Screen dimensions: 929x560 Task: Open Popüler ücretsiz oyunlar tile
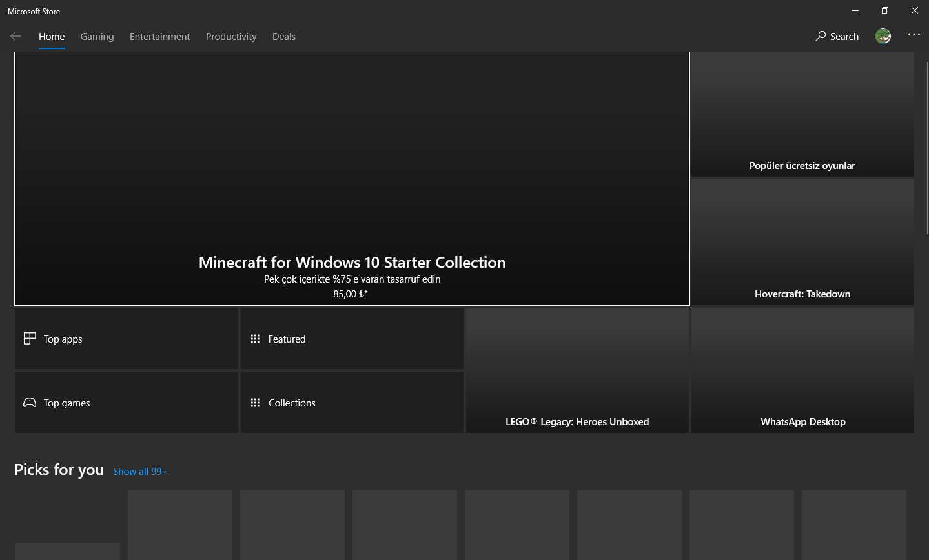pyautogui.click(x=802, y=114)
